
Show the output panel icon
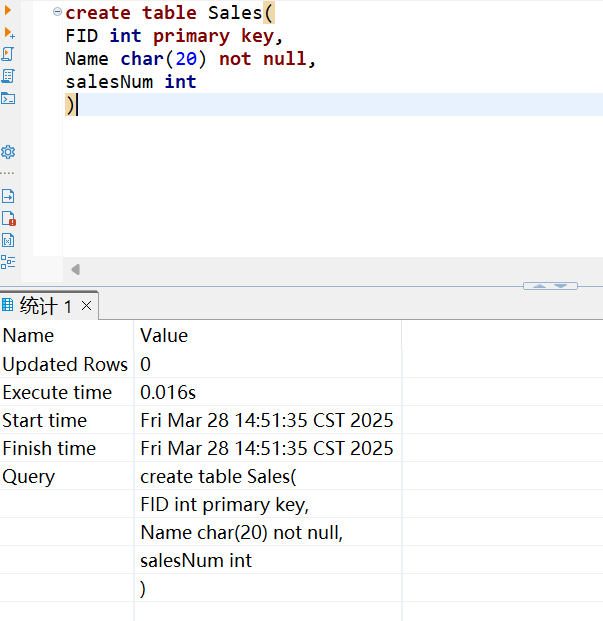point(8,196)
